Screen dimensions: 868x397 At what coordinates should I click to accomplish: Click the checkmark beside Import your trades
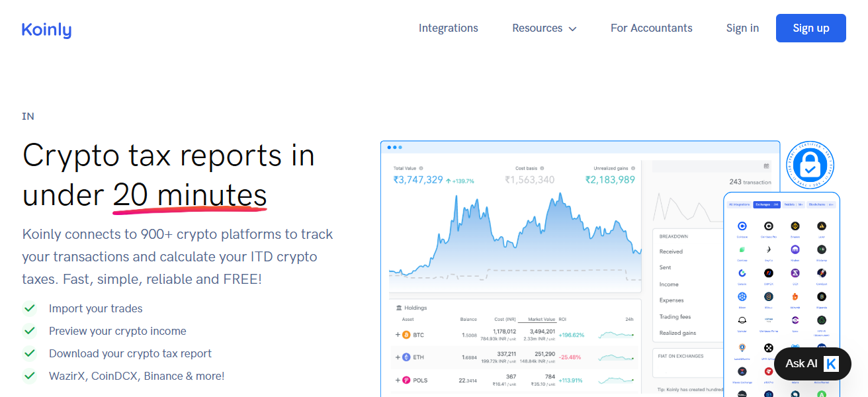(30, 308)
